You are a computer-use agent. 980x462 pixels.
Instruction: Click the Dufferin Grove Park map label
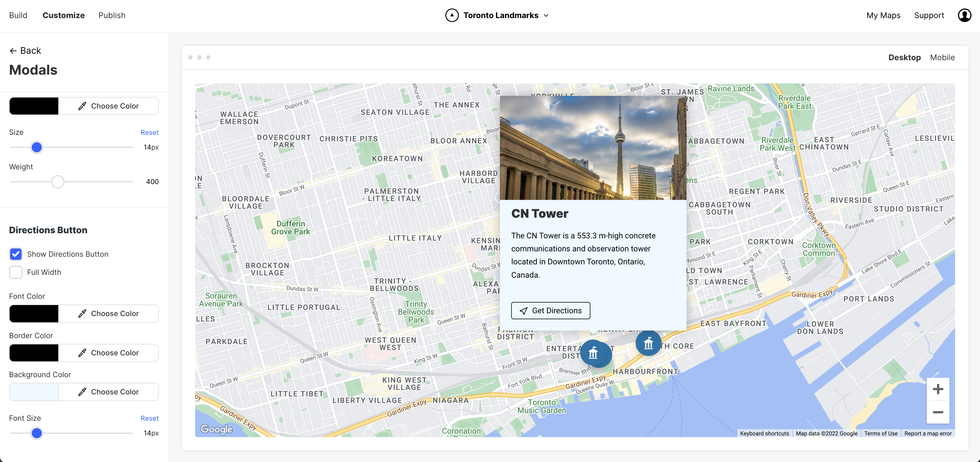(x=291, y=228)
